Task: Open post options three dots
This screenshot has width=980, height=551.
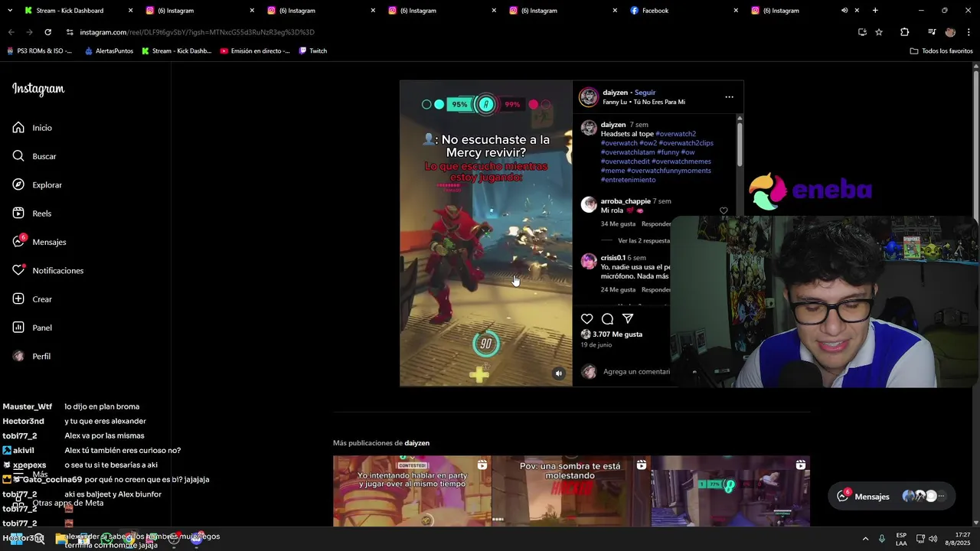Action: coord(729,97)
